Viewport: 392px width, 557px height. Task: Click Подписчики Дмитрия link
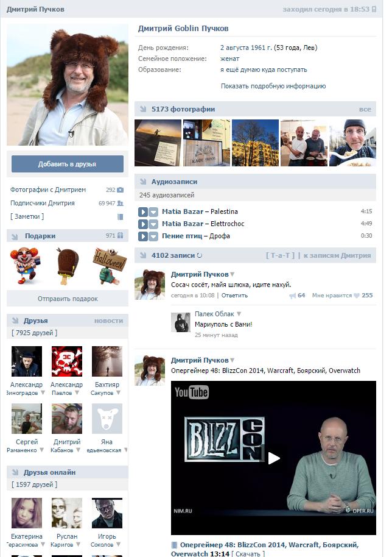point(42,203)
